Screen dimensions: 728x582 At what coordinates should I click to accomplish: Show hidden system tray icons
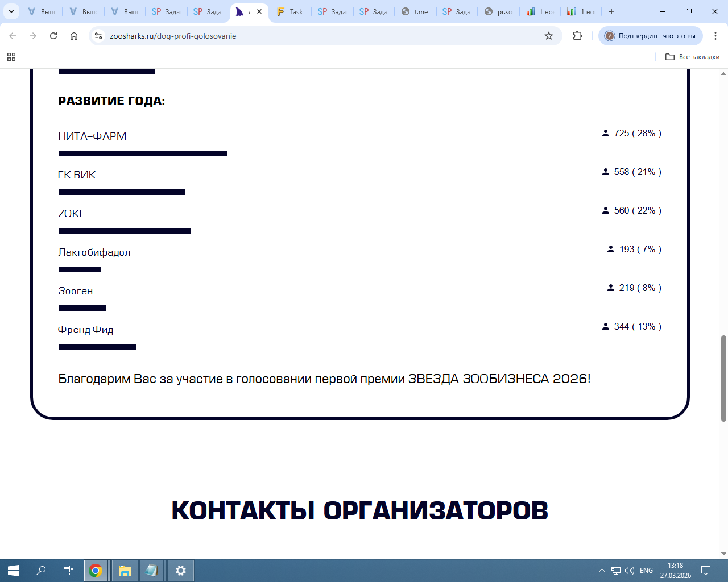(x=602, y=571)
